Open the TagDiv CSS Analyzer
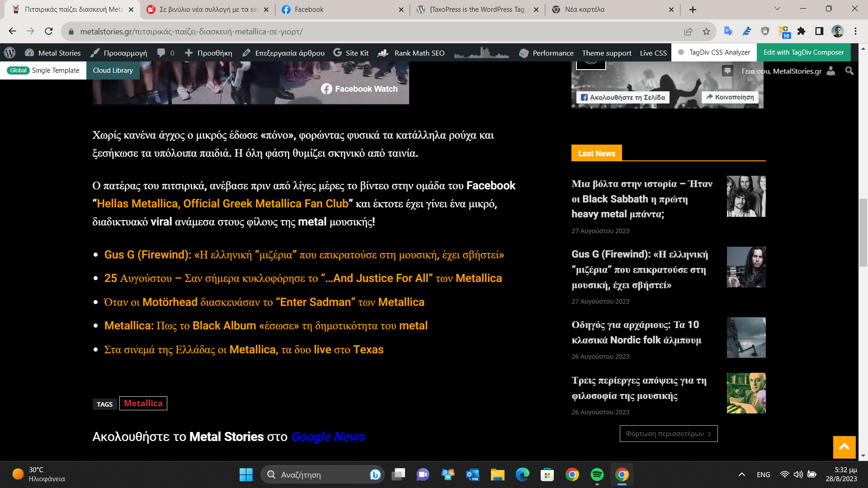The height and width of the screenshot is (488, 868). (714, 52)
